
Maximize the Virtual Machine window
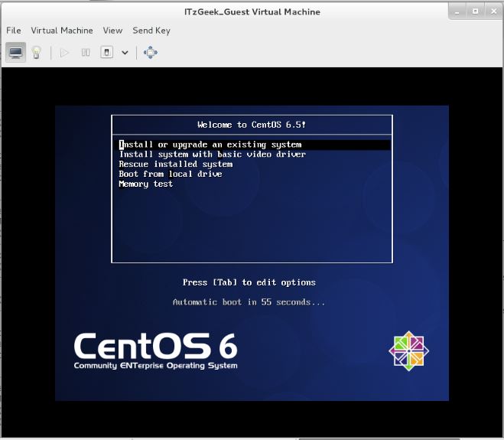pyautogui.click(x=476, y=11)
